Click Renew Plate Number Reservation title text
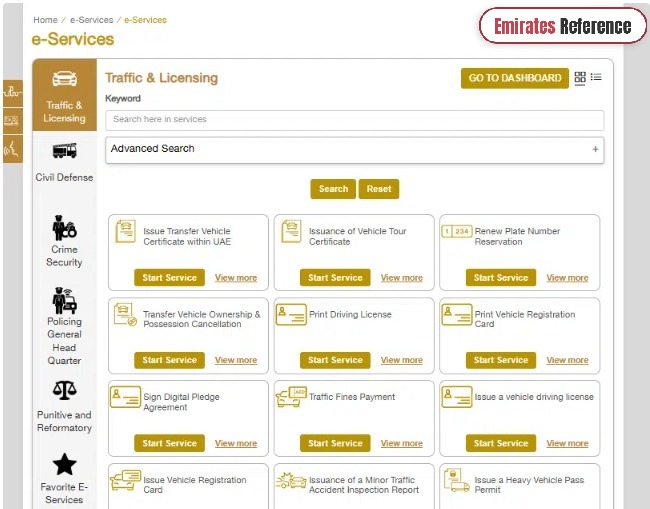The height and width of the screenshot is (509, 650). tap(517, 237)
